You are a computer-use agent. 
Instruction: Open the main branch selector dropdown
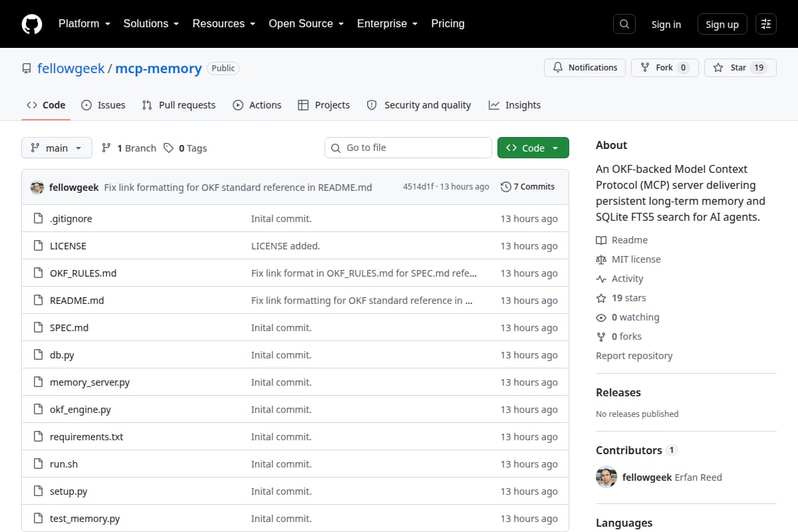(x=57, y=148)
